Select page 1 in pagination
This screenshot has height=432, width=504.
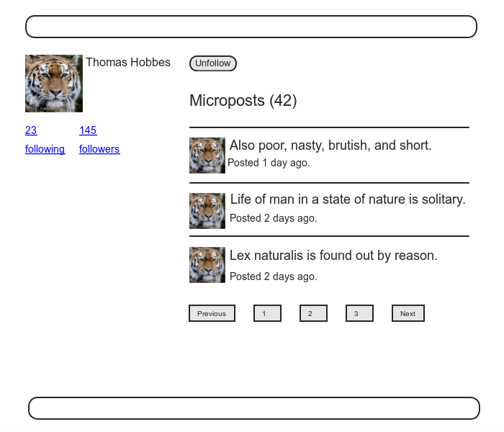[x=267, y=313]
